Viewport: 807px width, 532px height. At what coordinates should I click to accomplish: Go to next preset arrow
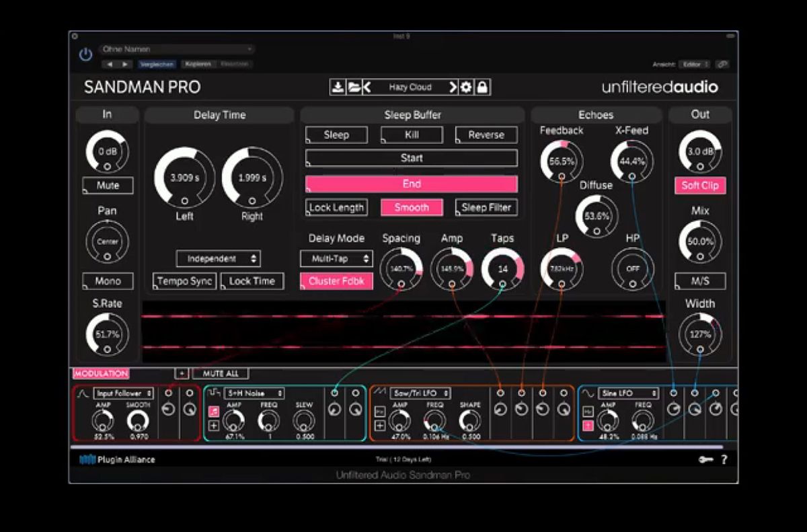coord(453,87)
